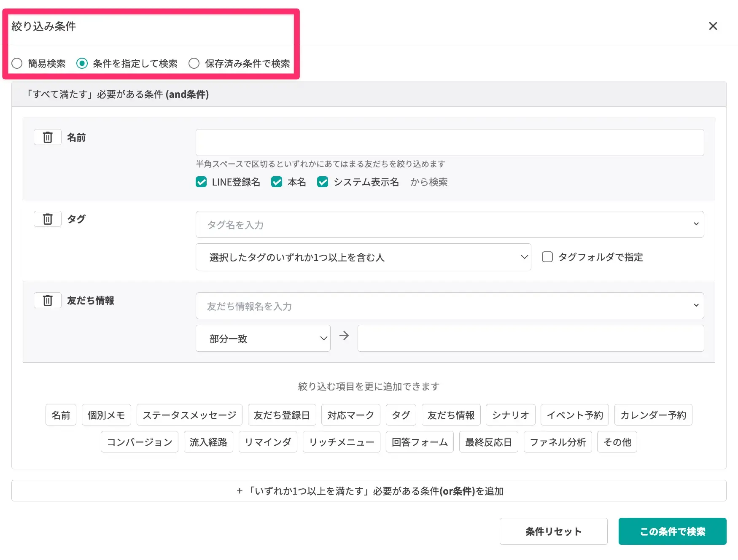Screen dimensions: 738x560
Task: Expand the 選択したタグのいずれか1つ以上を含む人 dropdown
Action: click(363, 257)
